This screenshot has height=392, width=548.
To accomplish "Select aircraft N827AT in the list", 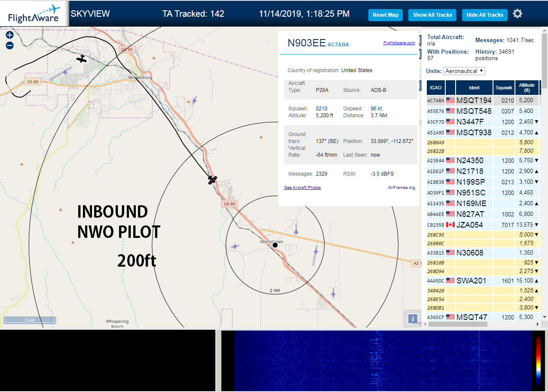I will (483, 214).
